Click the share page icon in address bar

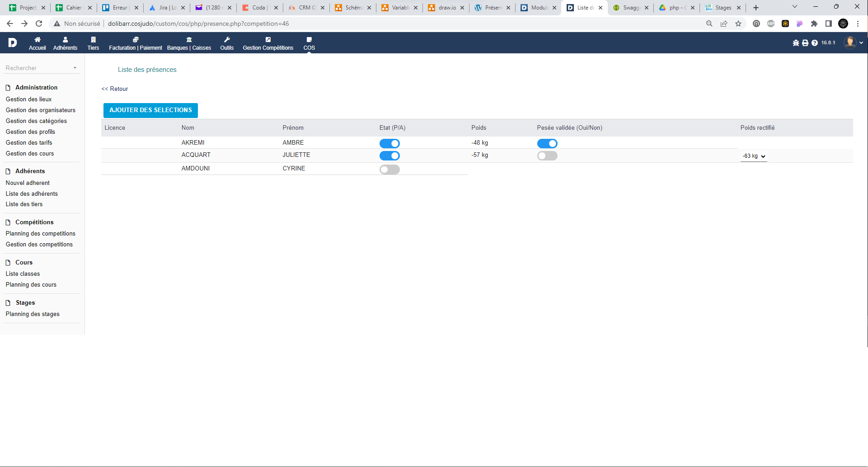pyautogui.click(x=724, y=24)
